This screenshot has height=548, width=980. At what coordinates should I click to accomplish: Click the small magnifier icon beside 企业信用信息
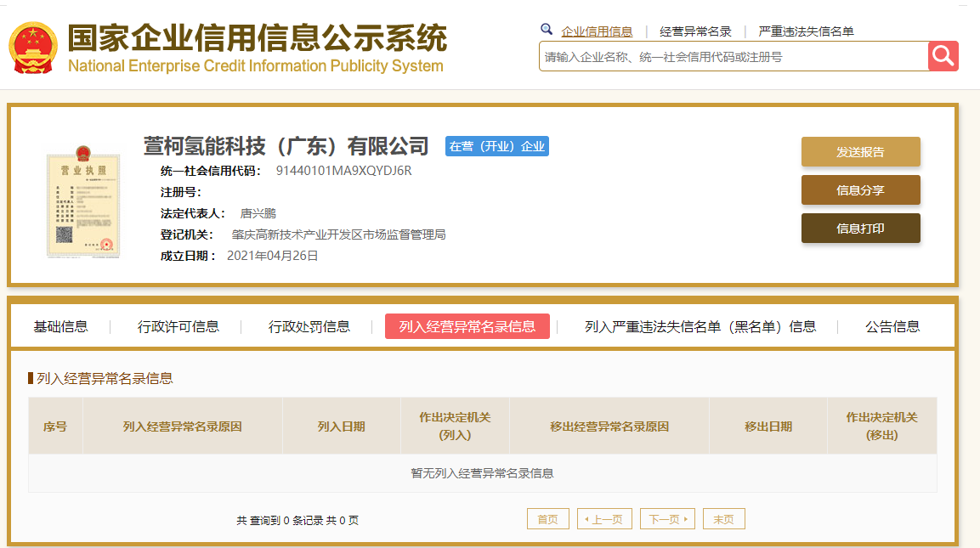pyautogui.click(x=547, y=30)
